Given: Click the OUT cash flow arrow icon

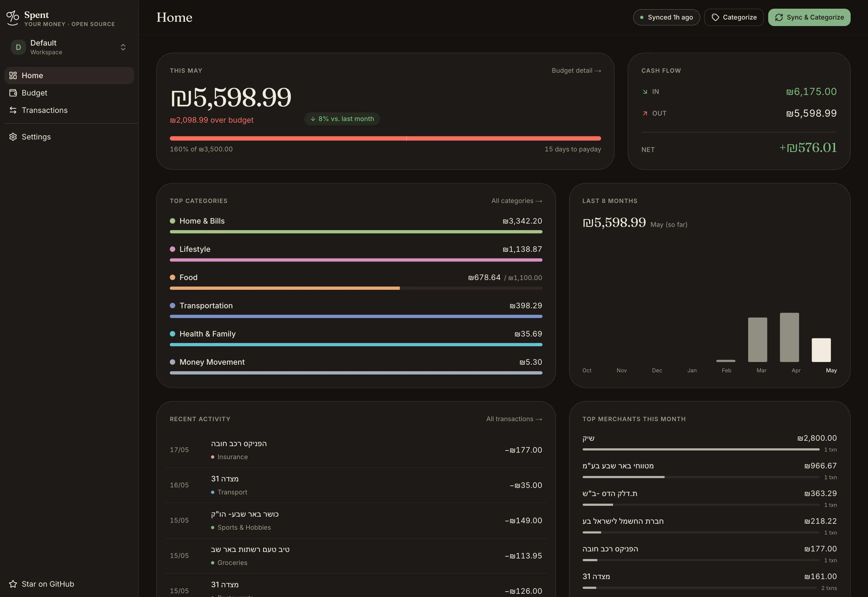Looking at the screenshot, I should point(645,113).
